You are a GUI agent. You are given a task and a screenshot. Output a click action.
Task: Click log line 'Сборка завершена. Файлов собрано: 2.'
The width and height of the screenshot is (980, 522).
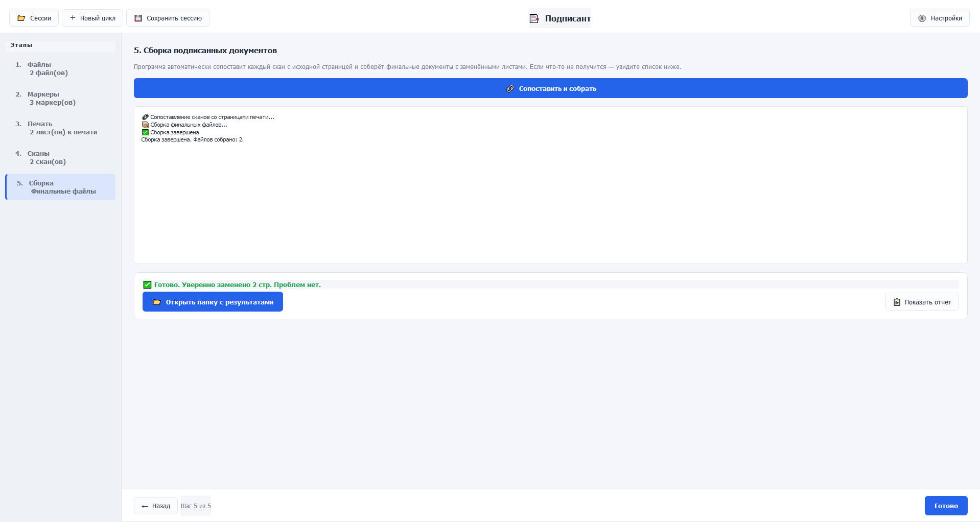click(193, 140)
